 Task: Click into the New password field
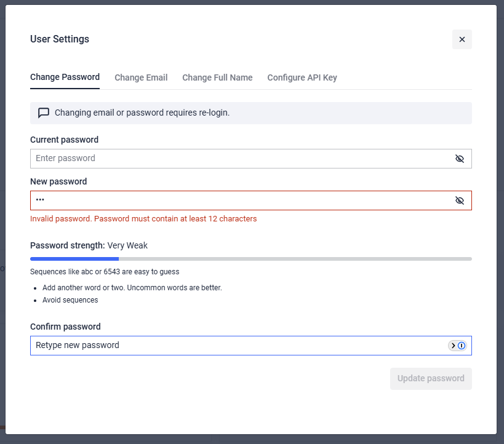[x=240, y=200]
